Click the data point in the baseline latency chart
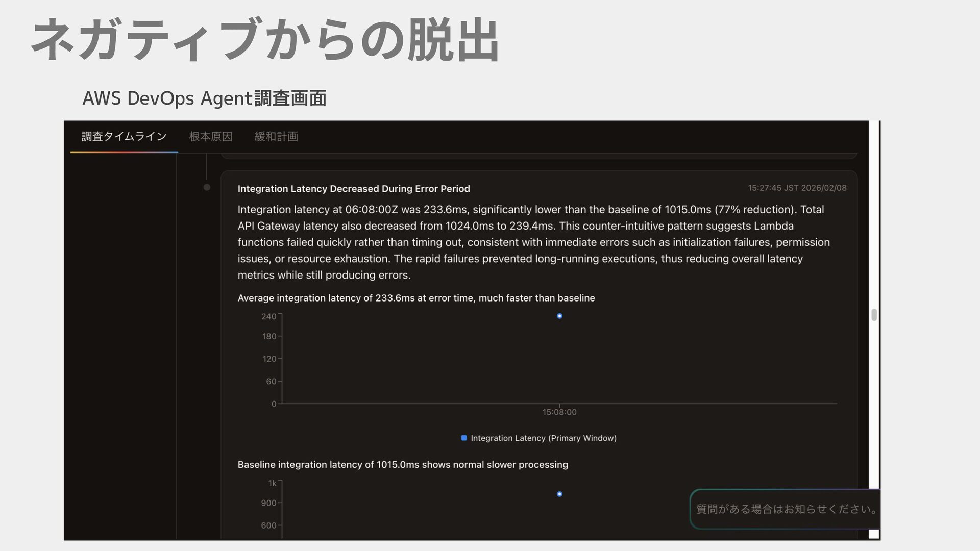 pos(559,494)
